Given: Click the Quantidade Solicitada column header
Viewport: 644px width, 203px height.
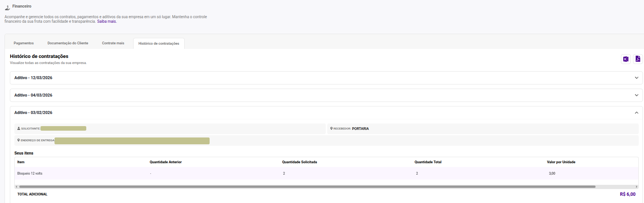Looking at the screenshot, I should pos(300,162).
